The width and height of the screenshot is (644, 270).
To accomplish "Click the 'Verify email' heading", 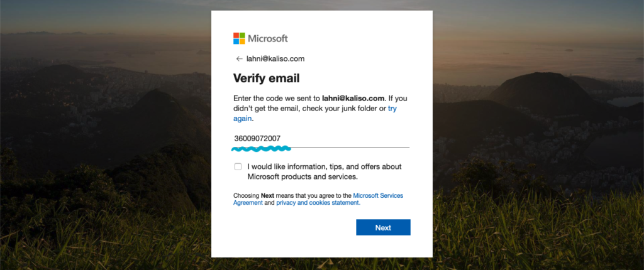I will (x=266, y=78).
